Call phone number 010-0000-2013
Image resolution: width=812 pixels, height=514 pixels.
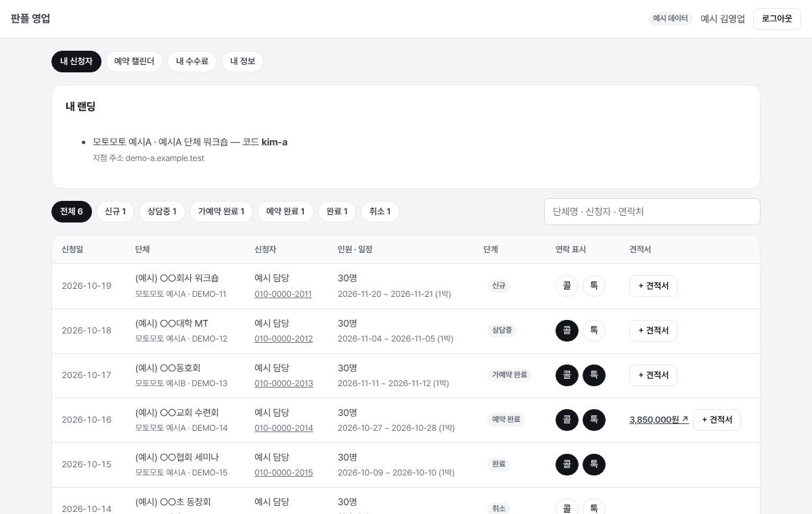tap(284, 383)
